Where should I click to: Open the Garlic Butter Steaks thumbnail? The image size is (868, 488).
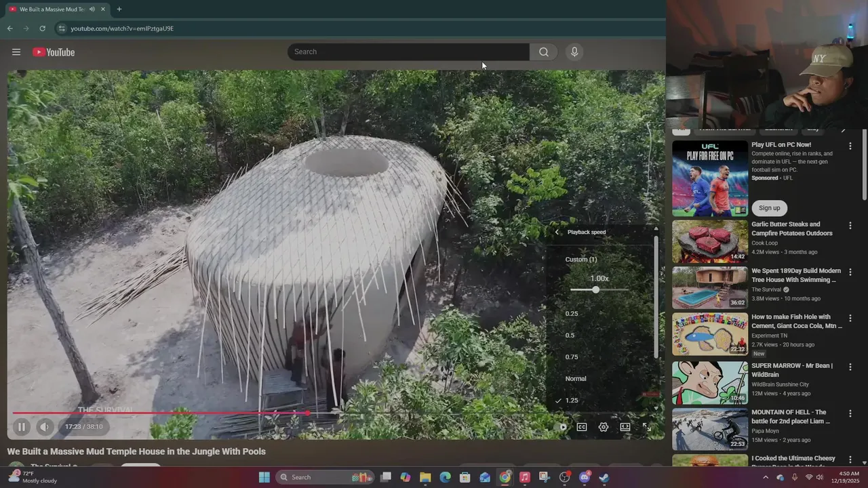710,241
